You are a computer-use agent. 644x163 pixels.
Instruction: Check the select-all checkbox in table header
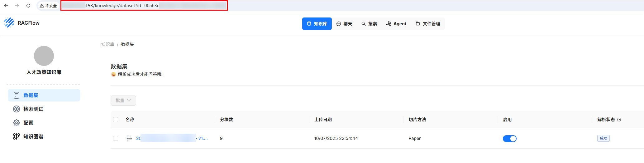[116, 120]
